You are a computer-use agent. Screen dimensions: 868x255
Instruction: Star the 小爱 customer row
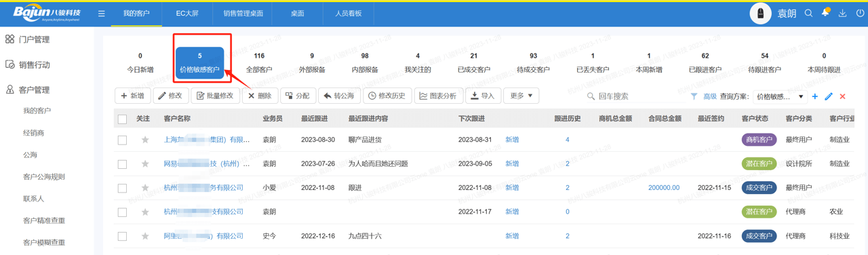(x=145, y=188)
